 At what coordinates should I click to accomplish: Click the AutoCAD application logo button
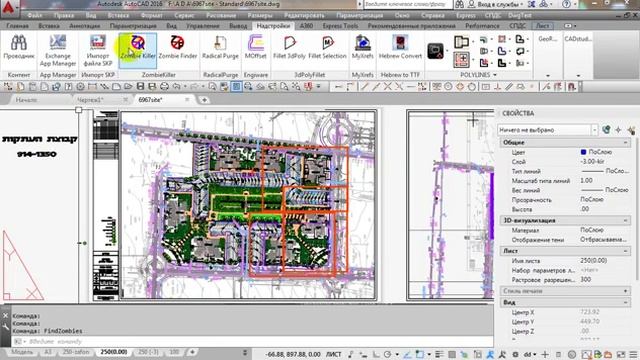pyautogui.click(x=9, y=8)
